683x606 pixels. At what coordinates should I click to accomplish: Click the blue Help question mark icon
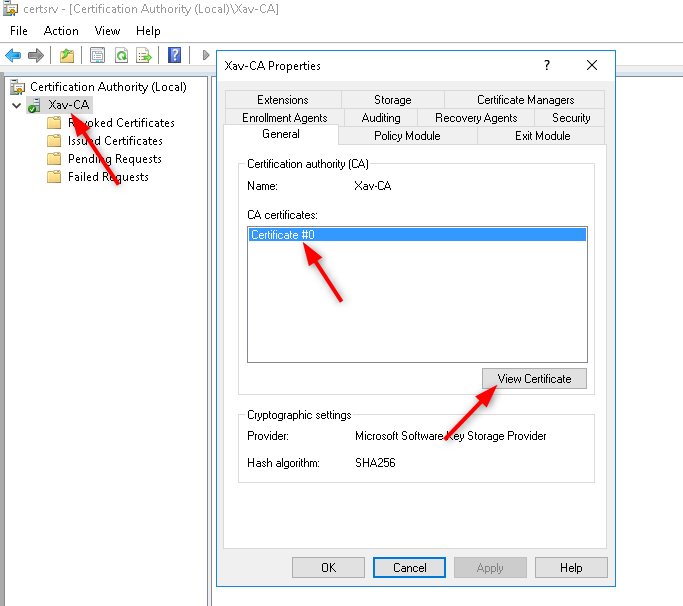pyautogui.click(x=175, y=55)
